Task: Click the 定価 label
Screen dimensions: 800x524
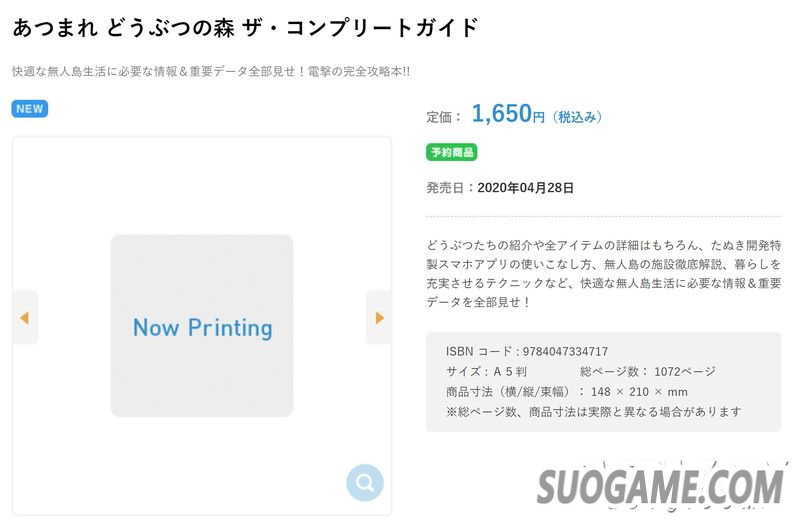Action: coord(444,117)
